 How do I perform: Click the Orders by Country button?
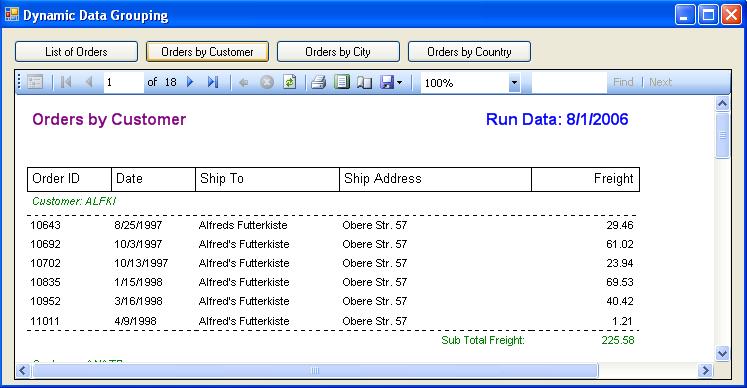point(469,51)
